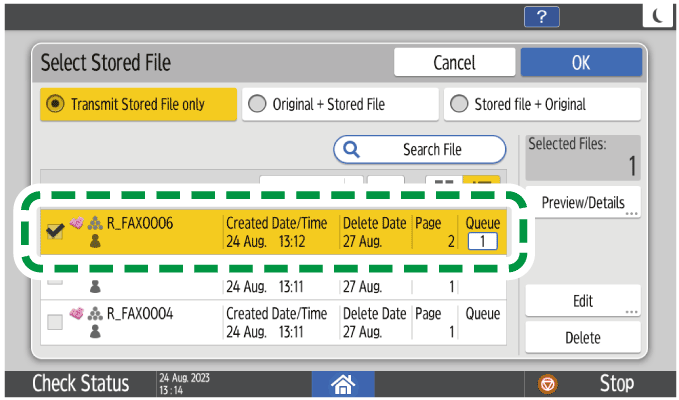Open Preview/Details for selected file
679x400 pixels.
(582, 202)
